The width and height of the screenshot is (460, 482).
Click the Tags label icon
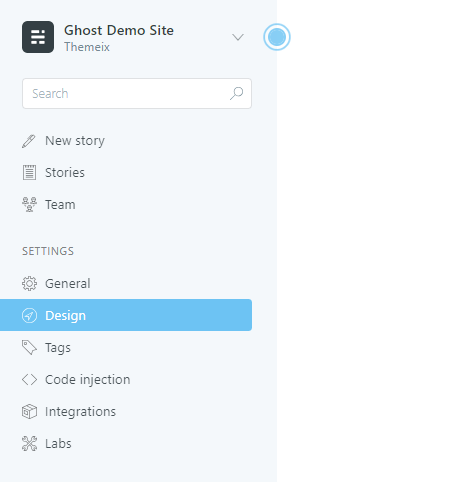click(29, 347)
